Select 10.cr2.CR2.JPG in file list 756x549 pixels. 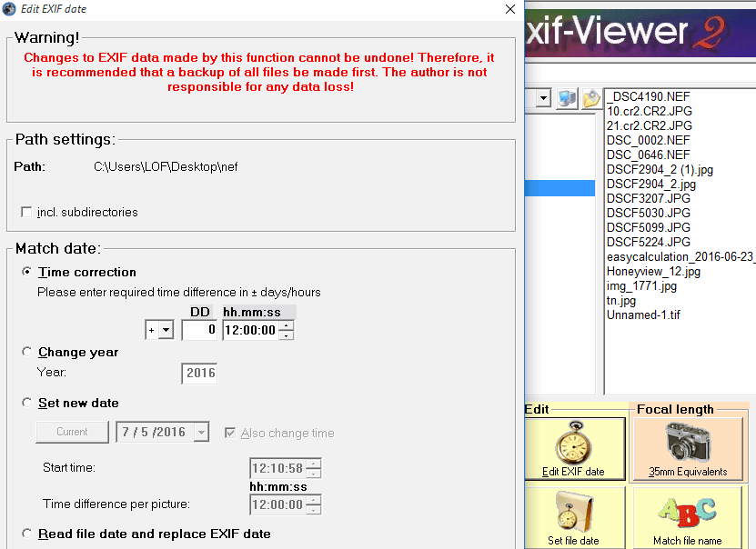(x=650, y=111)
